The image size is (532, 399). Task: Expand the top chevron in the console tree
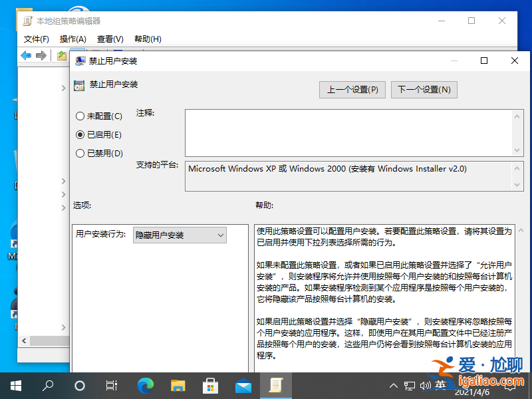point(63,87)
